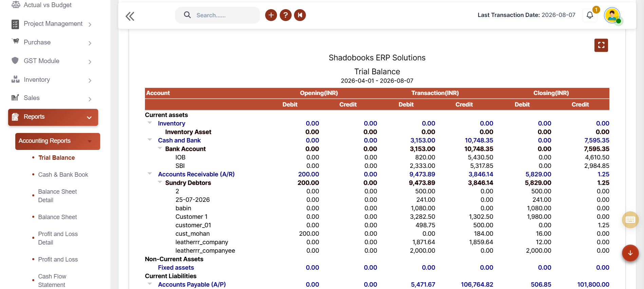The image size is (644, 289).
Task: Open Trial Balance report in sidebar
Action: point(56,158)
